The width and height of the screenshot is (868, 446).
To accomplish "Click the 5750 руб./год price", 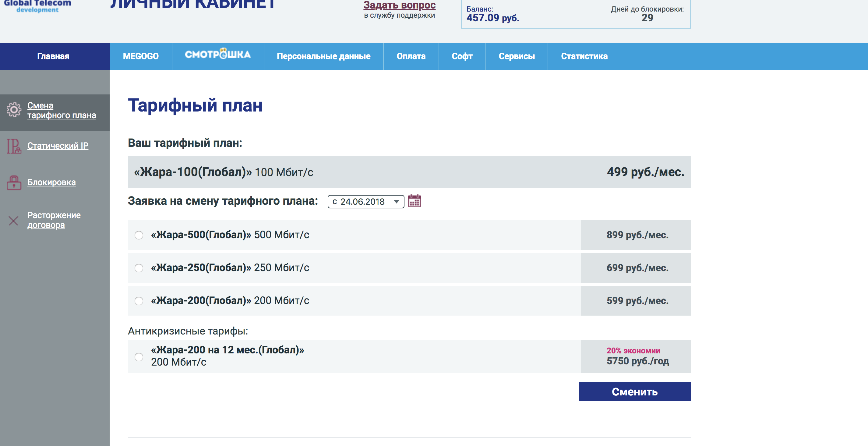I will point(637,361).
